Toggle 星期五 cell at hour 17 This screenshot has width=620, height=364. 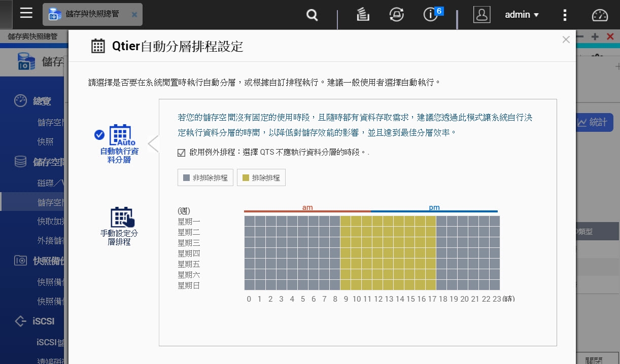431,264
